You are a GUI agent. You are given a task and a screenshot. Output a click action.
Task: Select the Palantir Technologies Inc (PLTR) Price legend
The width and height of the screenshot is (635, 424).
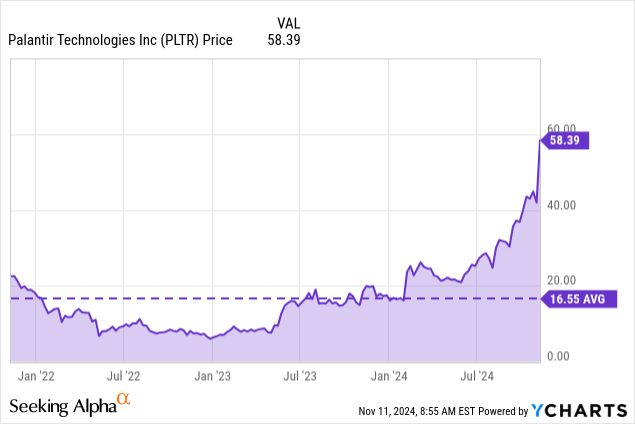point(119,40)
